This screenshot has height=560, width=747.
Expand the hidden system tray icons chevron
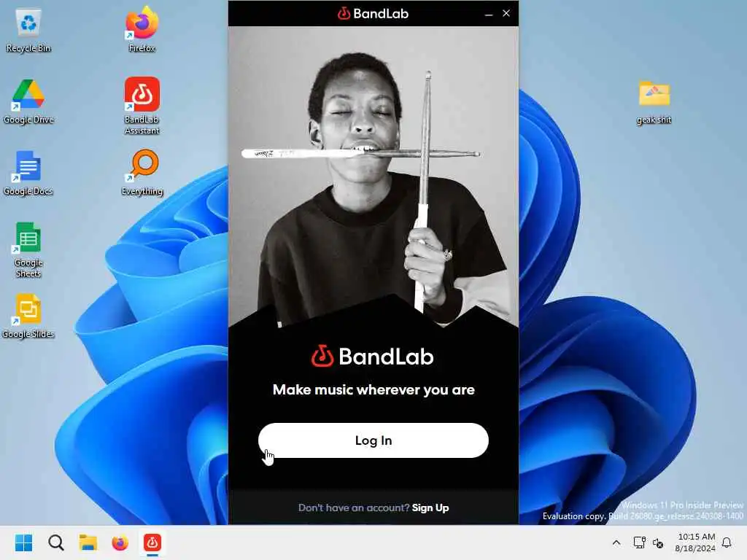tap(616, 542)
